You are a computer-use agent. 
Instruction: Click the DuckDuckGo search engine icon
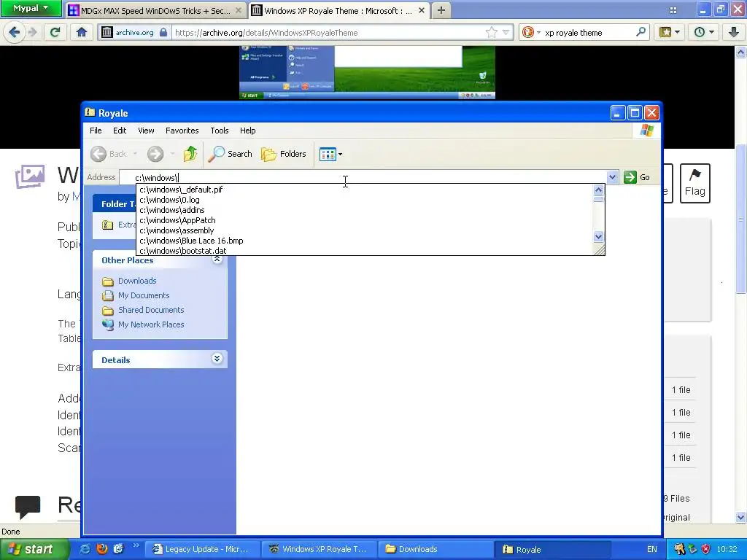tap(528, 32)
